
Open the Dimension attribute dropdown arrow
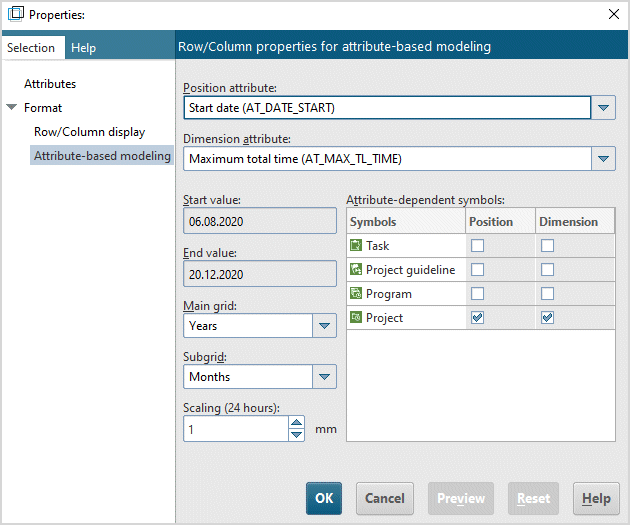(603, 159)
